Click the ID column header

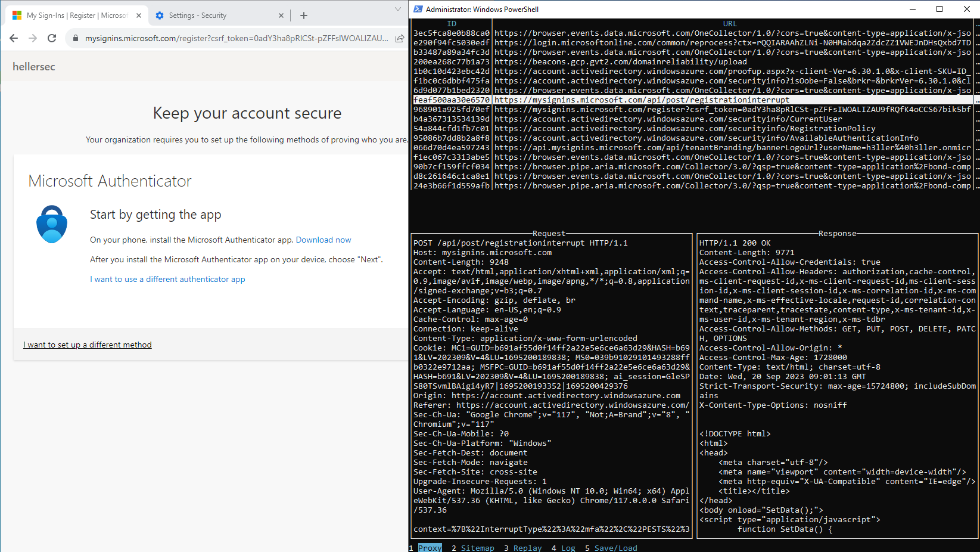pos(452,24)
